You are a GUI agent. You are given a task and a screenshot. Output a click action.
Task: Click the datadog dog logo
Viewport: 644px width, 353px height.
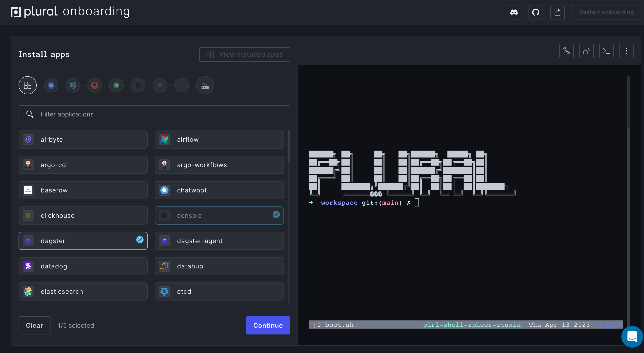point(28,266)
